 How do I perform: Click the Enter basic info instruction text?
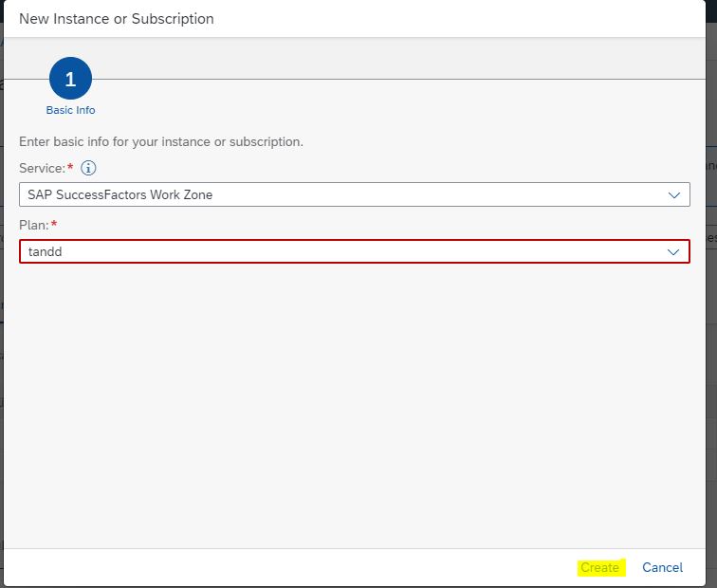161,141
